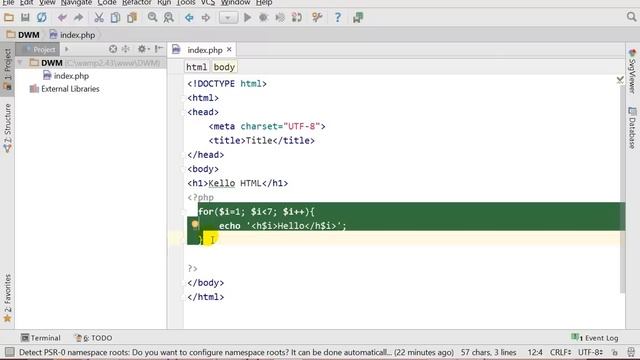640x360 pixels.
Task: Click the 12:4 line column indicator
Action: tap(535, 352)
